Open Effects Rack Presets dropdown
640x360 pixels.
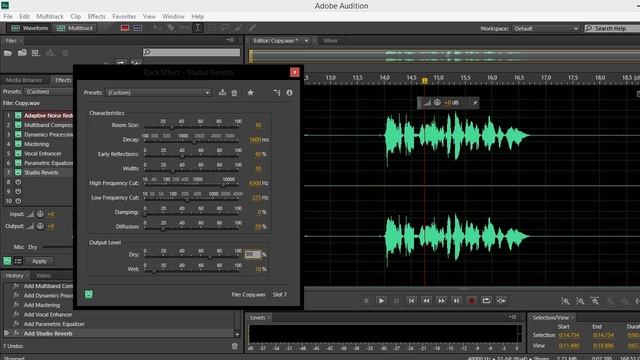pyautogui.click(x=49, y=92)
